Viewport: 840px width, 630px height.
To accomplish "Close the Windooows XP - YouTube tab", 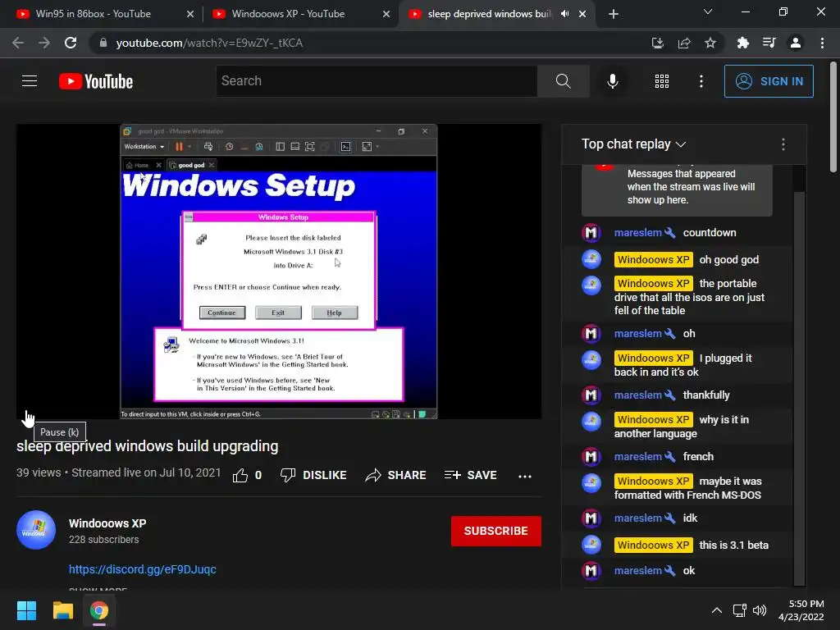I will point(386,14).
